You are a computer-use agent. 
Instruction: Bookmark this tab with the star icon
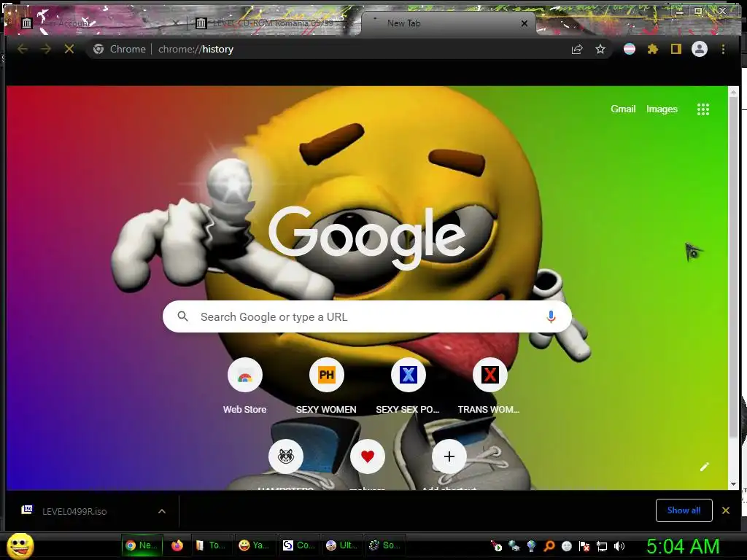coord(600,49)
